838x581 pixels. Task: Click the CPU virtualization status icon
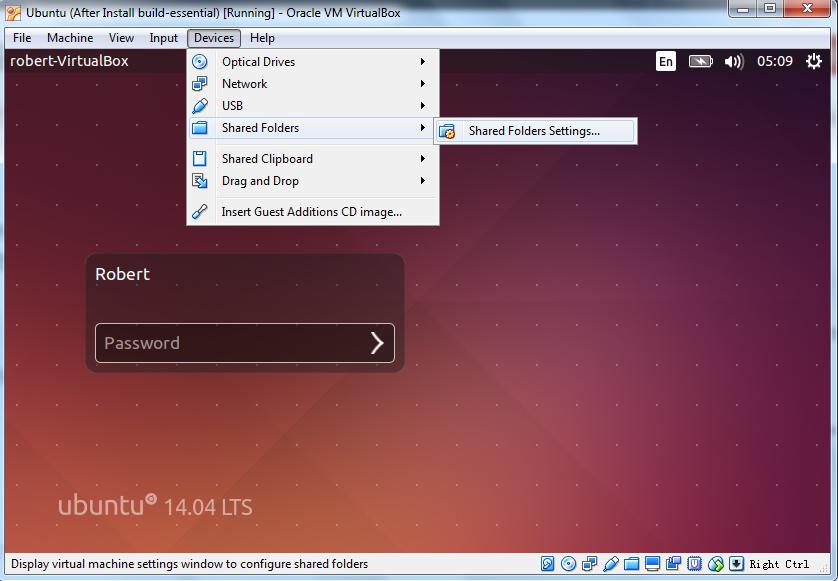coord(694,564)
